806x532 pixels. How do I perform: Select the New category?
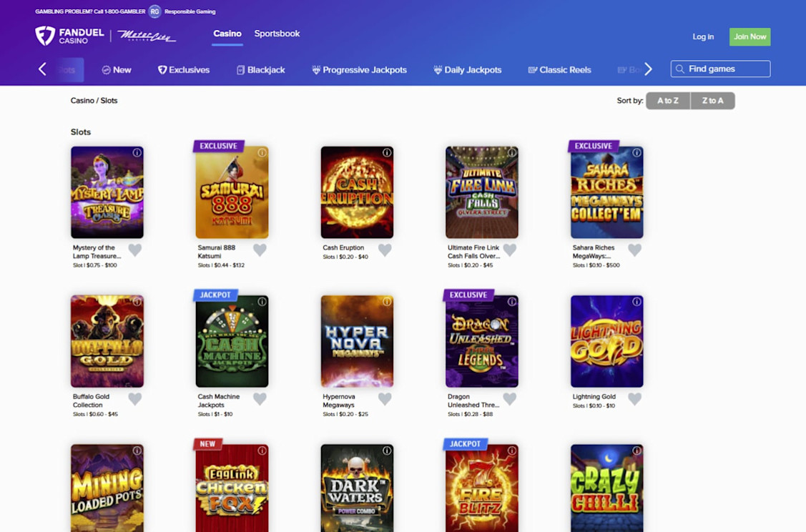[117, 70]
